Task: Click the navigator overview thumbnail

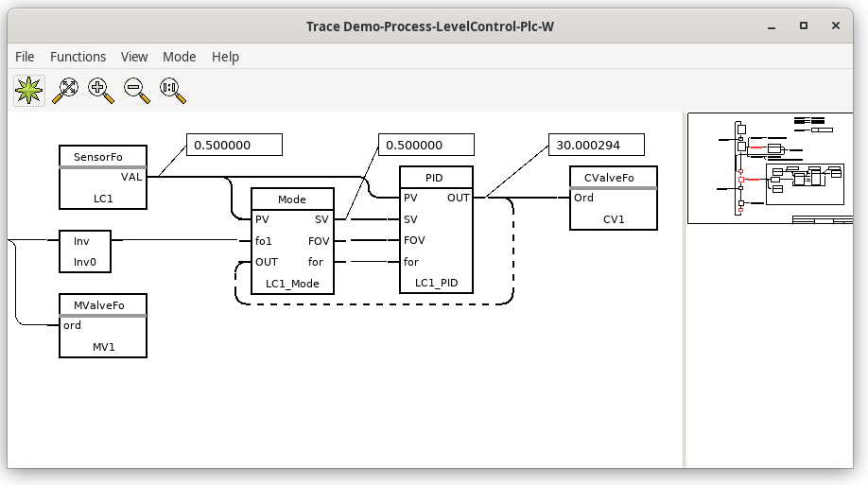Action: click(770, 168)
